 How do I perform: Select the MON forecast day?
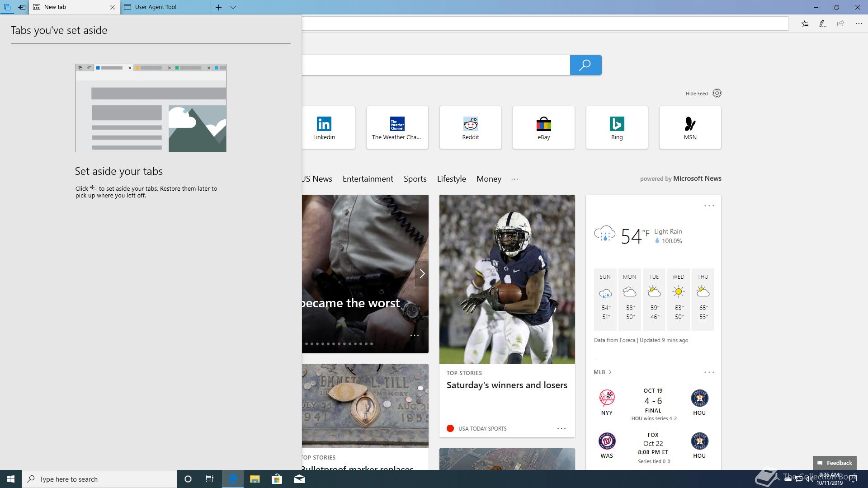tap(630, 299)
